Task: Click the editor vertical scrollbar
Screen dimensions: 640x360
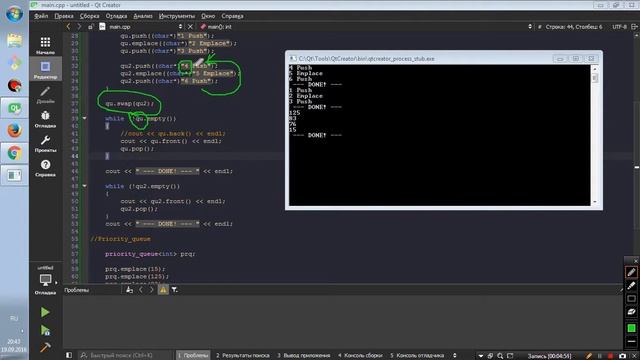Action: [x=636, y=157]
